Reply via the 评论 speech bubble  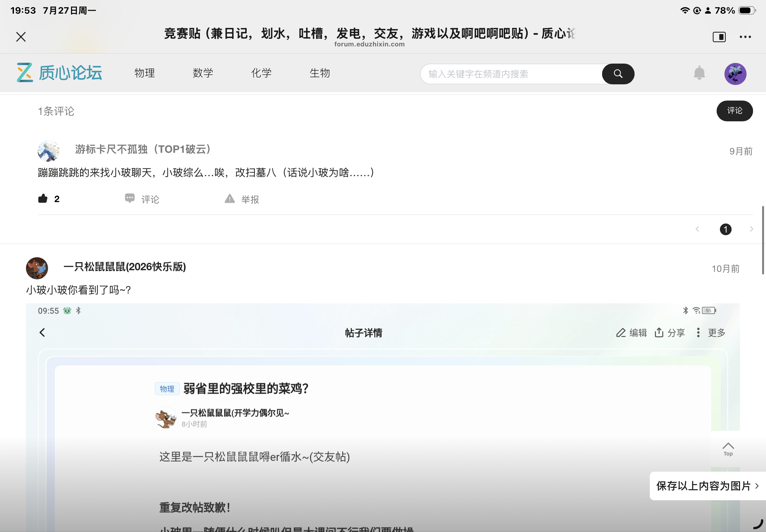(x=142, y=199)
